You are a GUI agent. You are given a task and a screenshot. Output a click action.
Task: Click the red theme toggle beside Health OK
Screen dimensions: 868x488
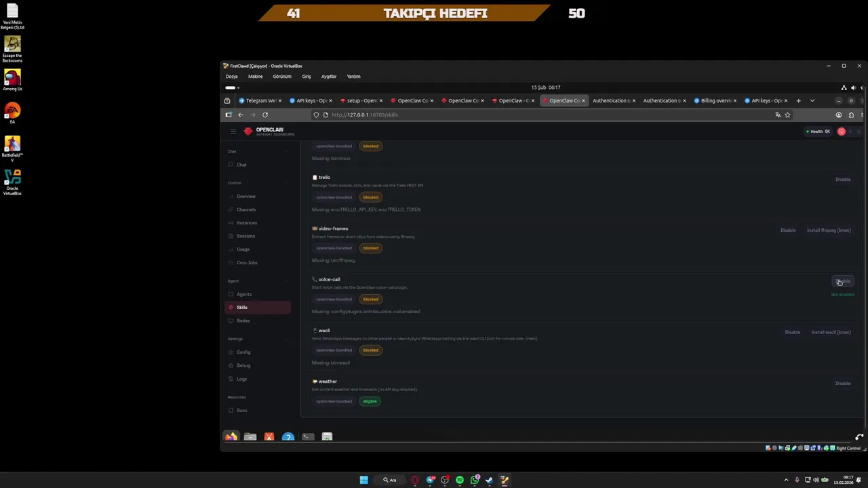click(842, 131)
